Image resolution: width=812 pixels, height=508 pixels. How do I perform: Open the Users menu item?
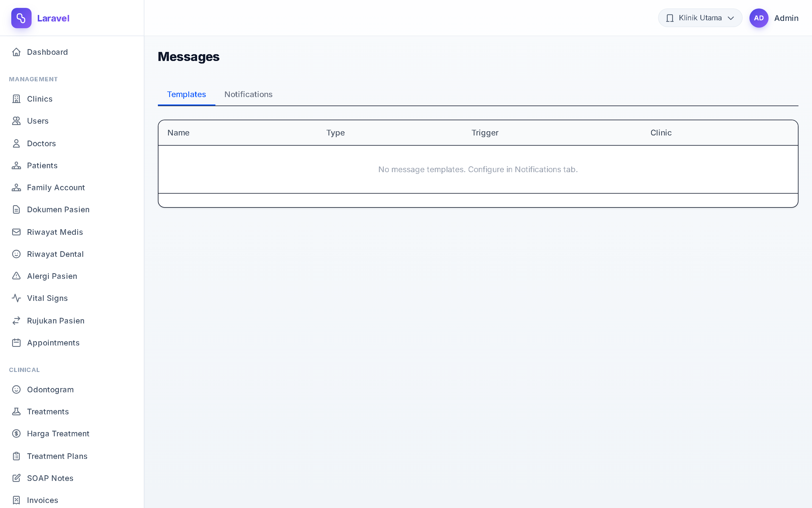coord(72,121)
